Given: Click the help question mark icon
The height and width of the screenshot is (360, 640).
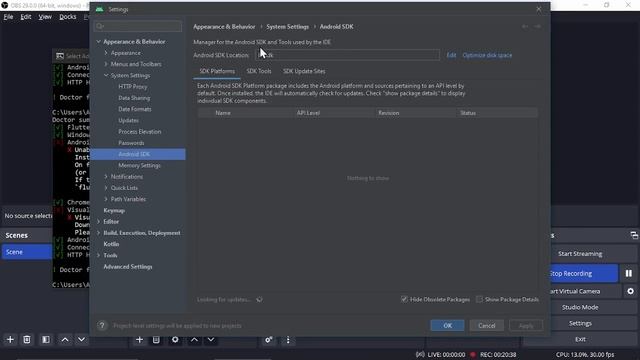Looking at the screenshot, I should [x=102, y=325].
